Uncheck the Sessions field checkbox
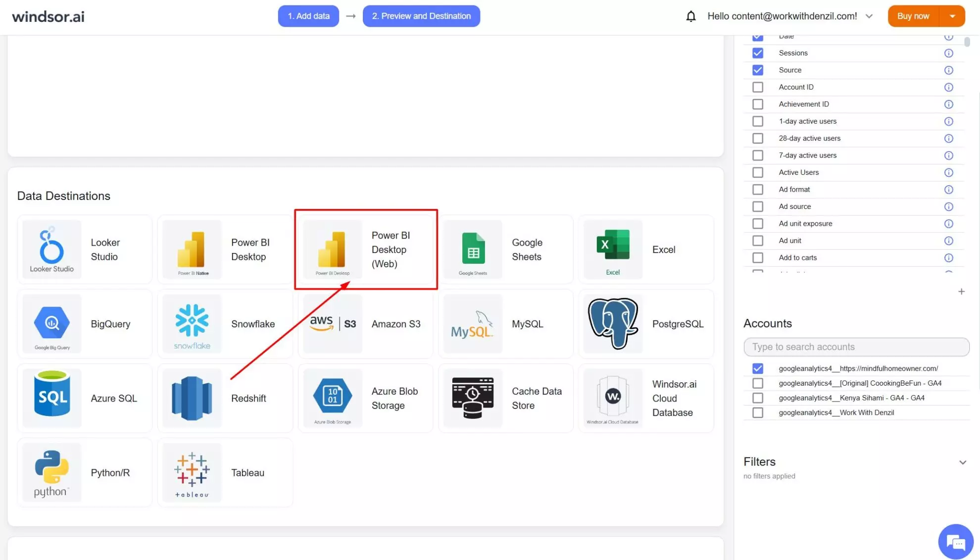980x560 pixels. point(757,53)
